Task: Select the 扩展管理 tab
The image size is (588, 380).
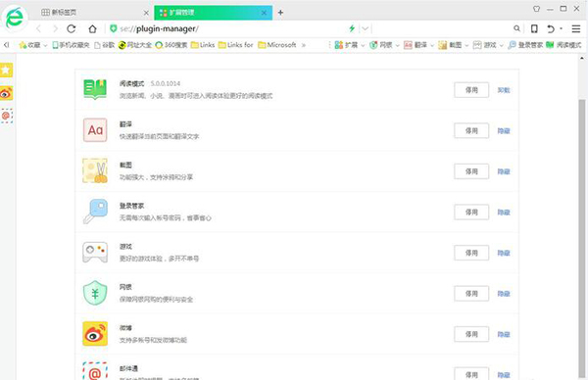Action: tap(213, 13)
